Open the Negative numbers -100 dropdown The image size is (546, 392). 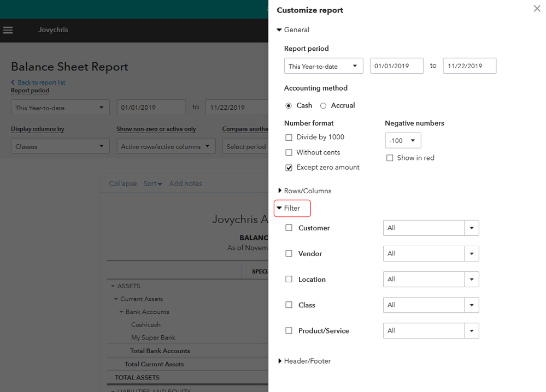point(403,140)
